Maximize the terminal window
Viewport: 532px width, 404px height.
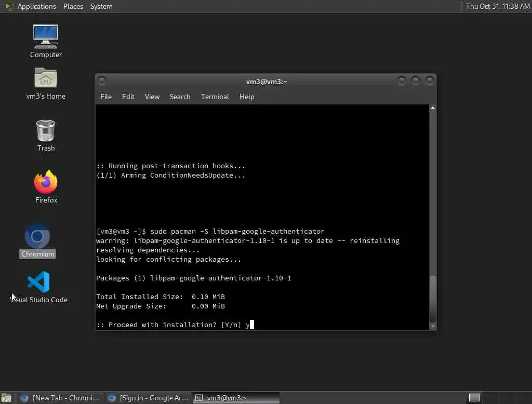[415, 80]
